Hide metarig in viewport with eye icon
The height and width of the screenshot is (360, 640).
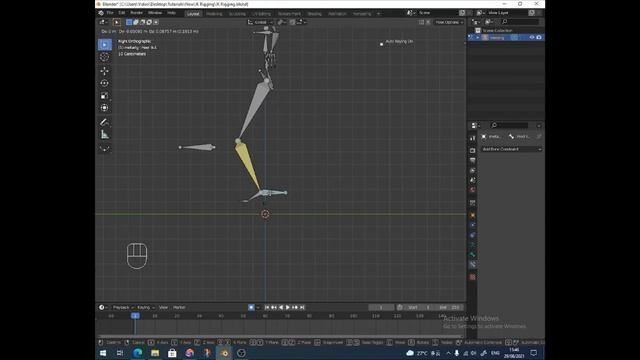pos(531,38)
